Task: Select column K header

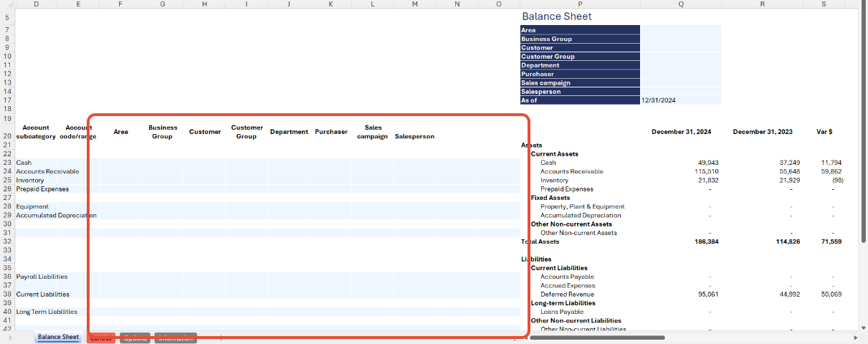Action: click(330, 4)
